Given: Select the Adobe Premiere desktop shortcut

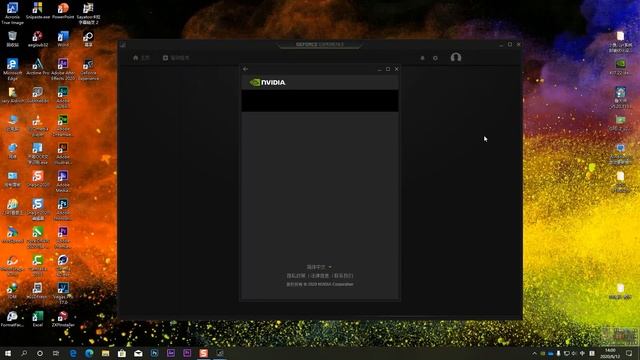Looking at the screenshot, I should [x=63, y=238].
